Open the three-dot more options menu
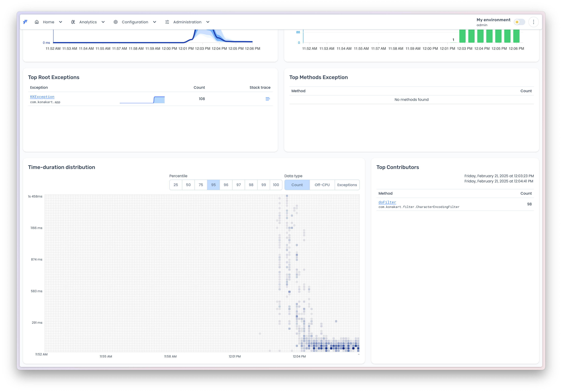The height and width of the screenshot is (392, 562). (533, 22)
